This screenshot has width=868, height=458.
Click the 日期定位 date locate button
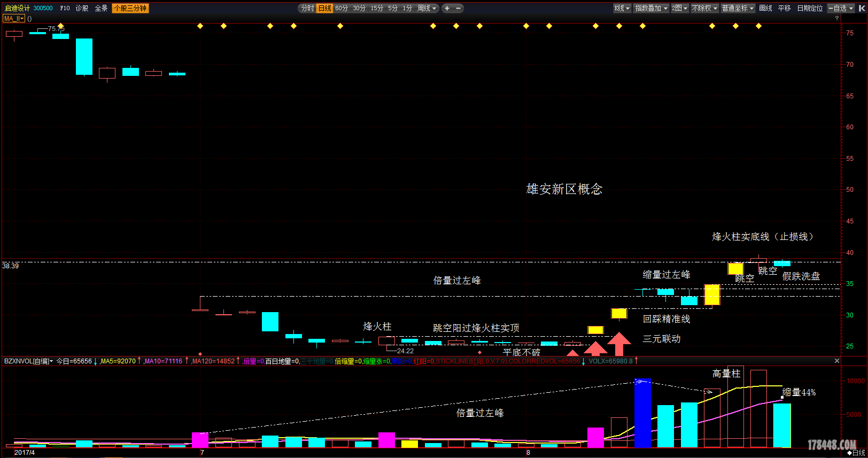[x=810, y=8]
